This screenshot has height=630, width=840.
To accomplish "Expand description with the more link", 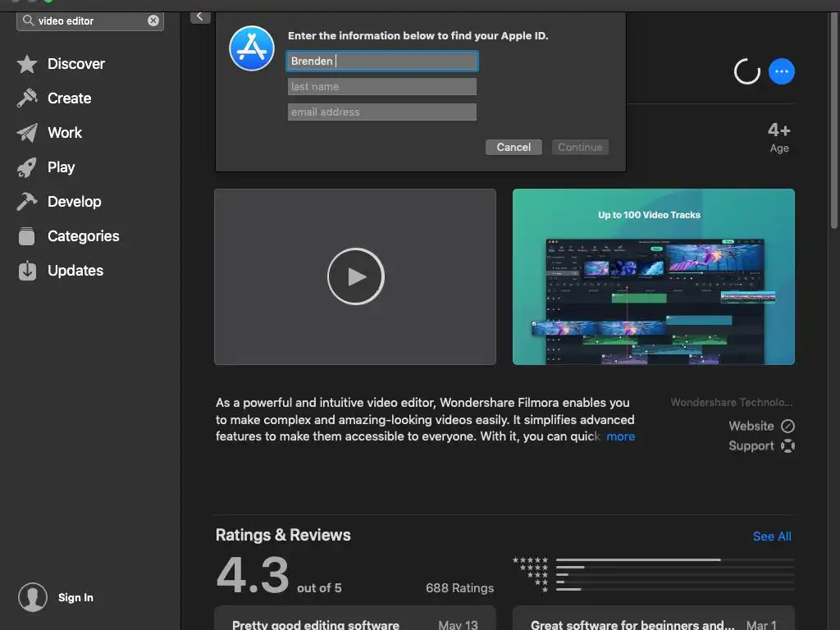I will coord(620,436).
